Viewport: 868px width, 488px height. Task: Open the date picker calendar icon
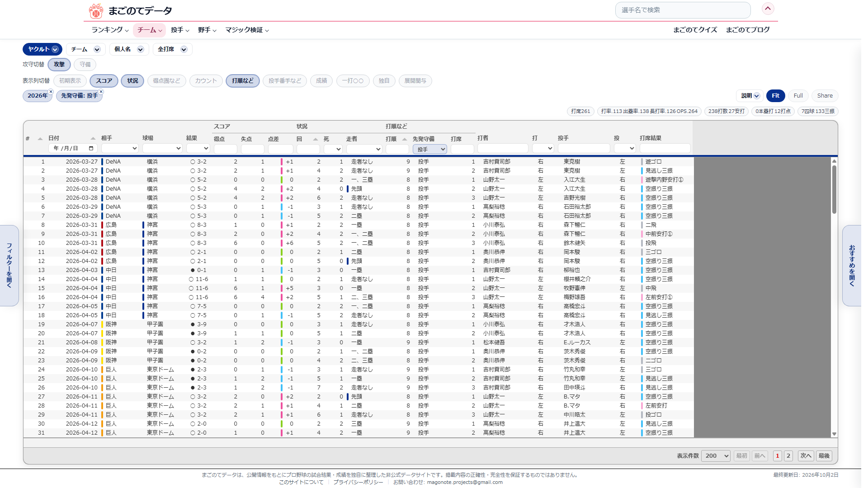coord(91,148)
